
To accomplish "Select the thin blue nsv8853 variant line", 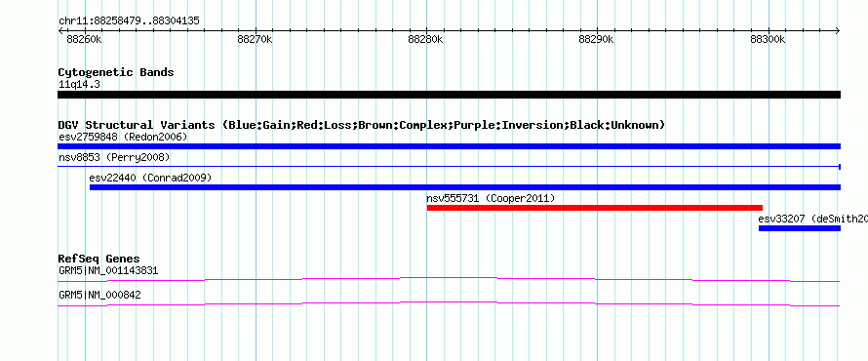I will click(449, 167).
